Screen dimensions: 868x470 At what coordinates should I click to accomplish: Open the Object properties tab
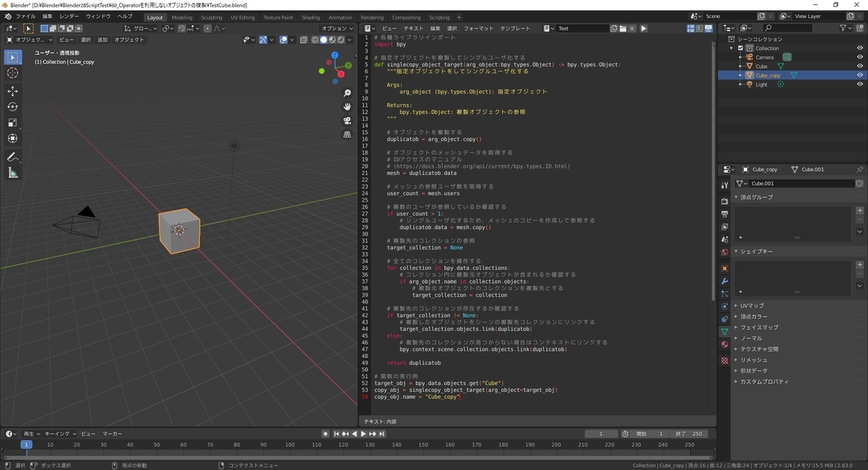[724, 268]
